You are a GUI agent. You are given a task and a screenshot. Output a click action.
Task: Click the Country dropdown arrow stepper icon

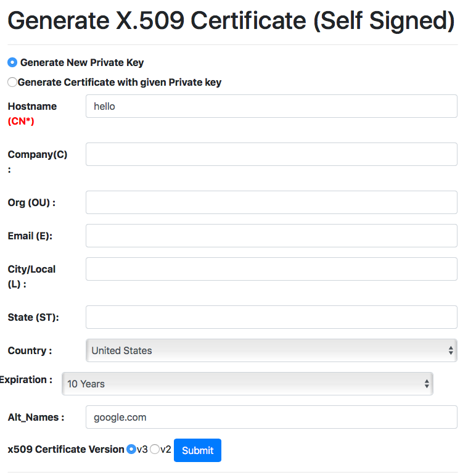[x=451, y=350]
